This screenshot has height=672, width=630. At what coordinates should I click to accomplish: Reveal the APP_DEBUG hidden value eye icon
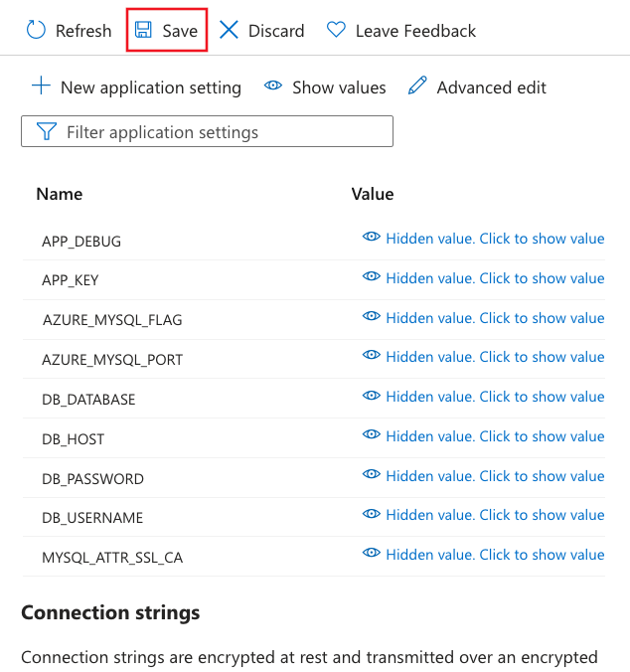pos(372,238)
